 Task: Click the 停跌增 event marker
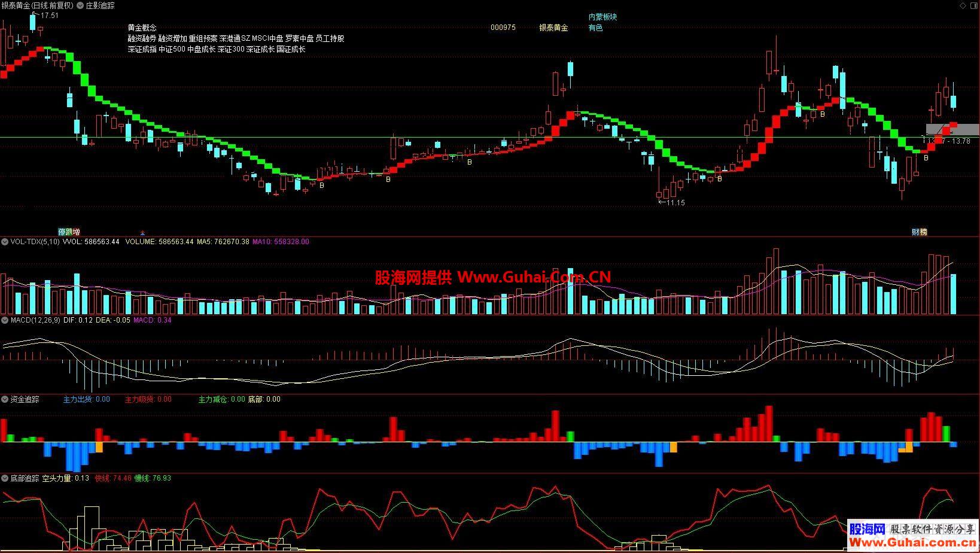pos(69,232)
